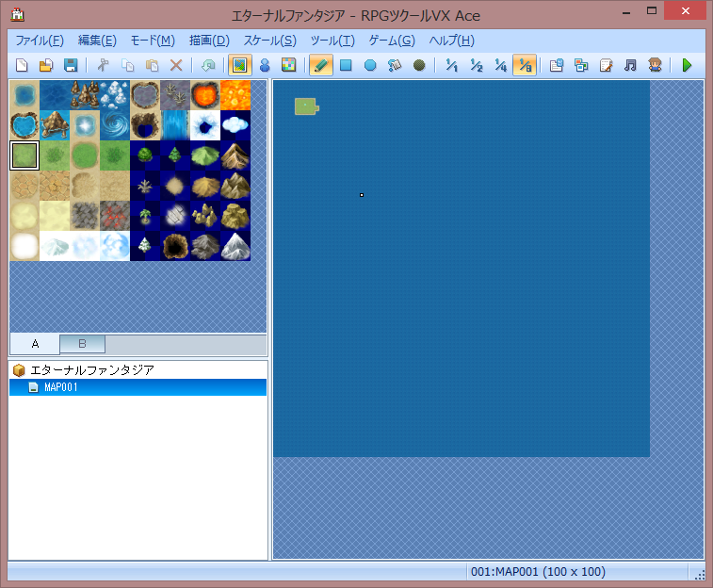The height and width of the screenshot is (588, 713).
Task: Select the Flood Fill tool
Action: 395,65
